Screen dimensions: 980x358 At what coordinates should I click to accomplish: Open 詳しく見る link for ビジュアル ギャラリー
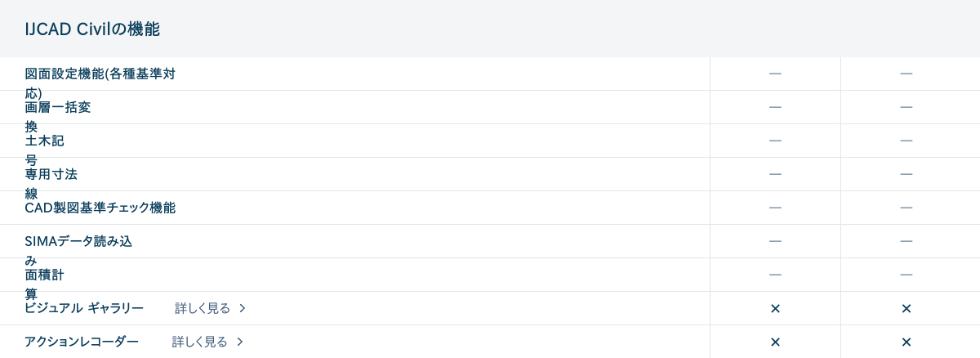coord(203,308)
